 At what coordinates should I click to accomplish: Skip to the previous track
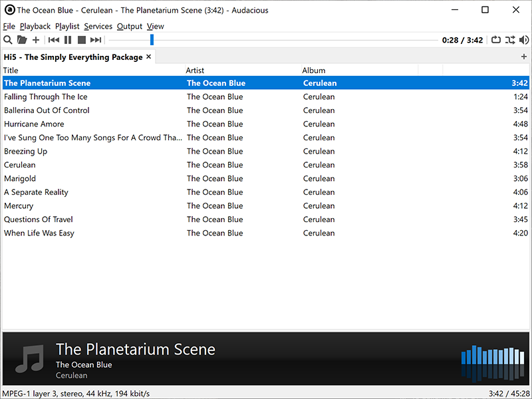click(54, 40)
